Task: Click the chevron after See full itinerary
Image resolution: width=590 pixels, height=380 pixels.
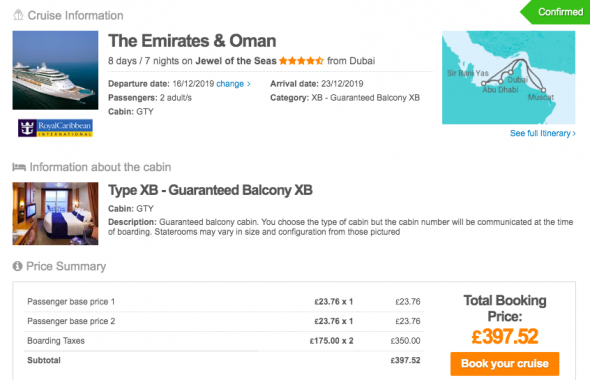Action: (x=574, y=133)
